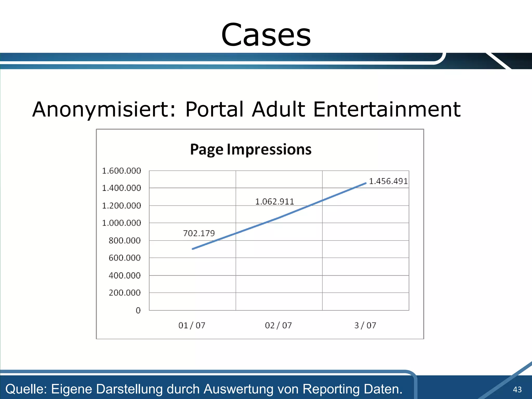Click the y-axis value '1.200.000'
Viewport: 532px width, 399px height.
(121, 205)
